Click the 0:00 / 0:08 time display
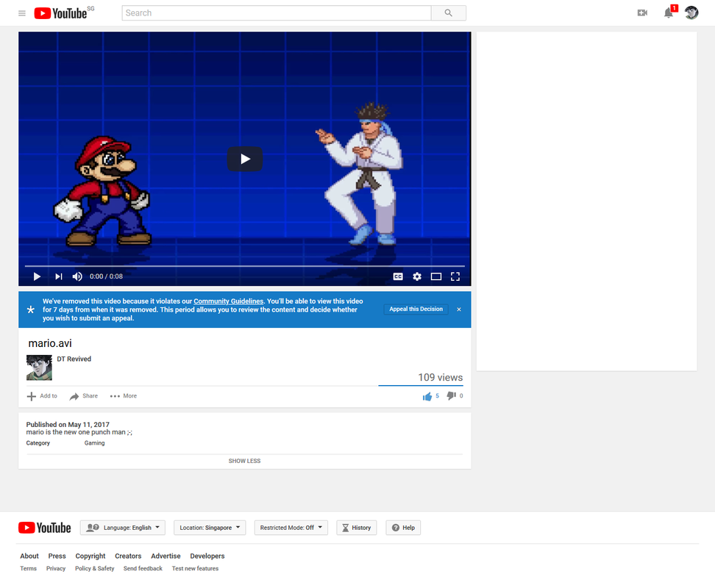 (106, 276)
